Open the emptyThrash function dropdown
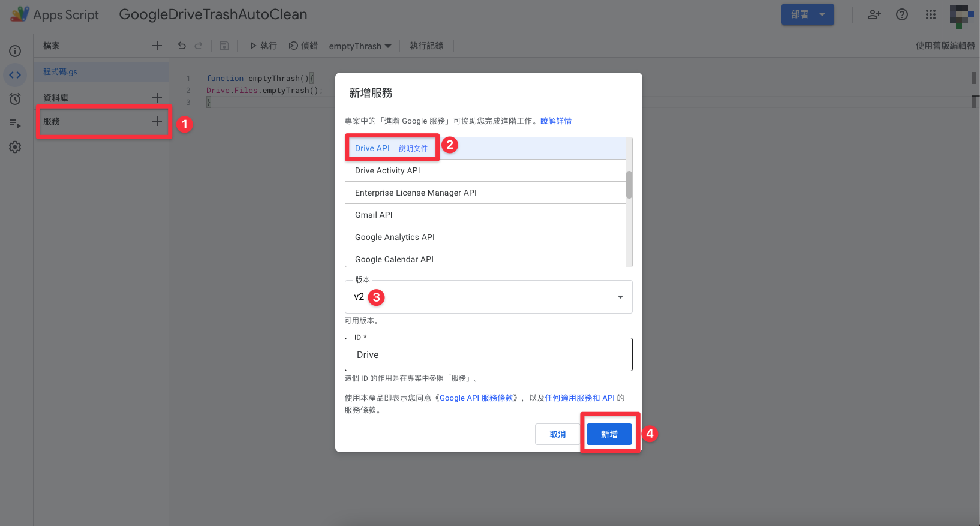The image size is (980, 526). (360, 46)
